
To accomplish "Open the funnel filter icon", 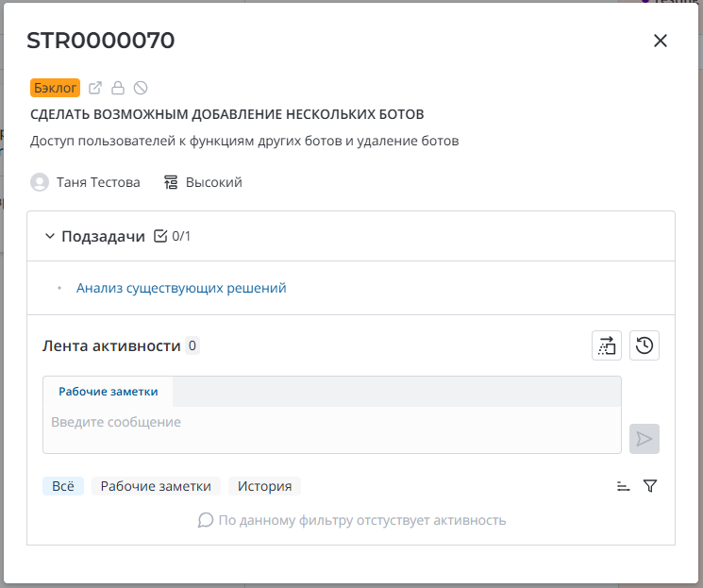I will pyautogui.click(x=650, y=486).
